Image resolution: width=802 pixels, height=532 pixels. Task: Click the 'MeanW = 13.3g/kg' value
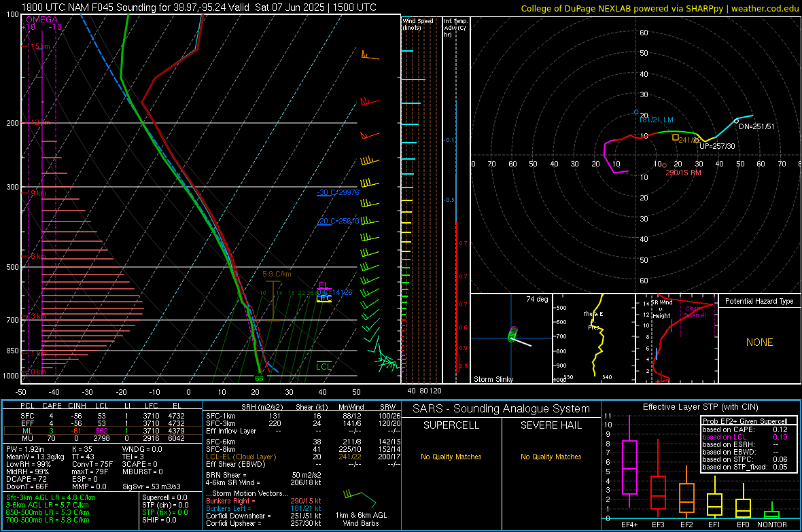(x=35, y=457)
